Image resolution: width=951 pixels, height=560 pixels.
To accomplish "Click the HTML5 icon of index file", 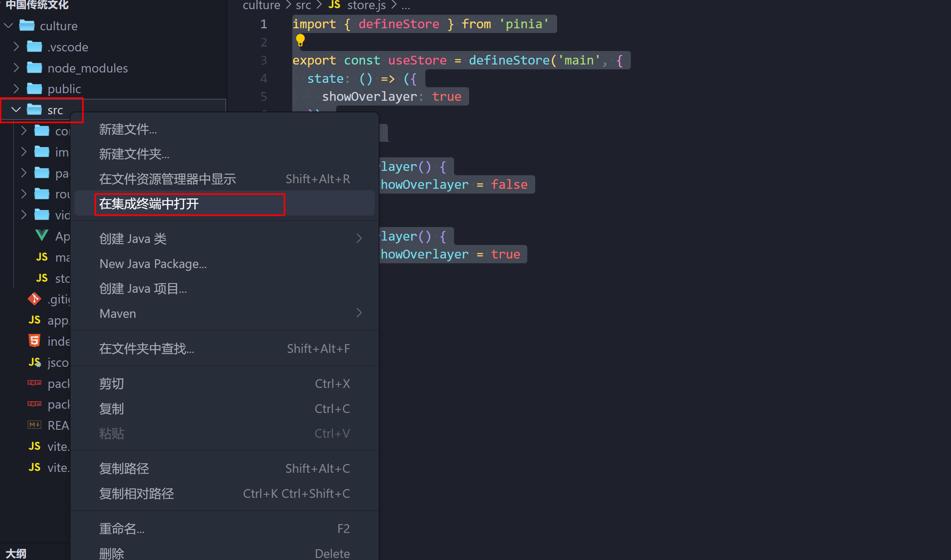I will (x=34, y=341).
